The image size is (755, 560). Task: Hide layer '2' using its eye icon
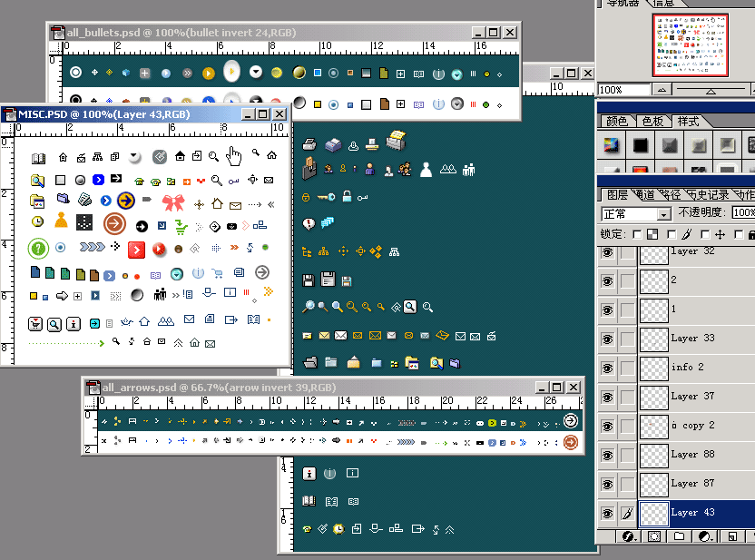coord(608,281)
